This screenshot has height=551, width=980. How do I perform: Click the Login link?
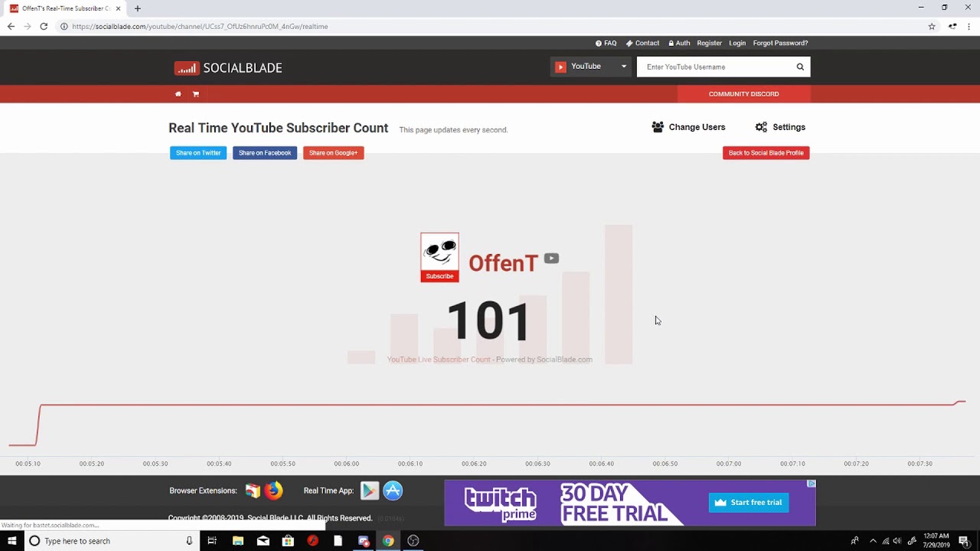pos(737,43)
